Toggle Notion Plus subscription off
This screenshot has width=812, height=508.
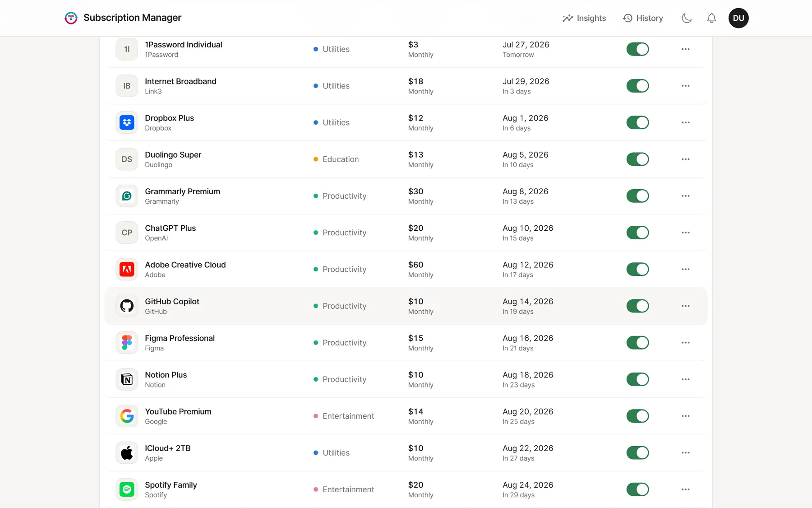(637, 379)
